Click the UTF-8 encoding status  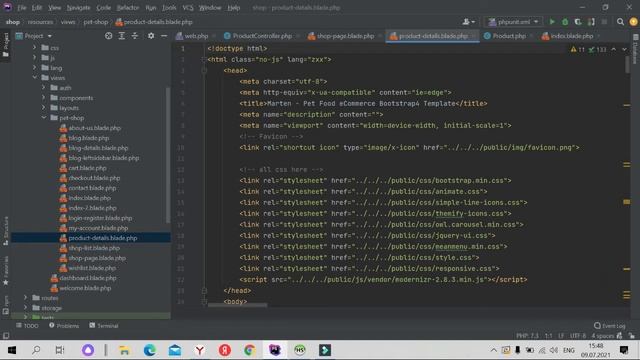point(578,336)
